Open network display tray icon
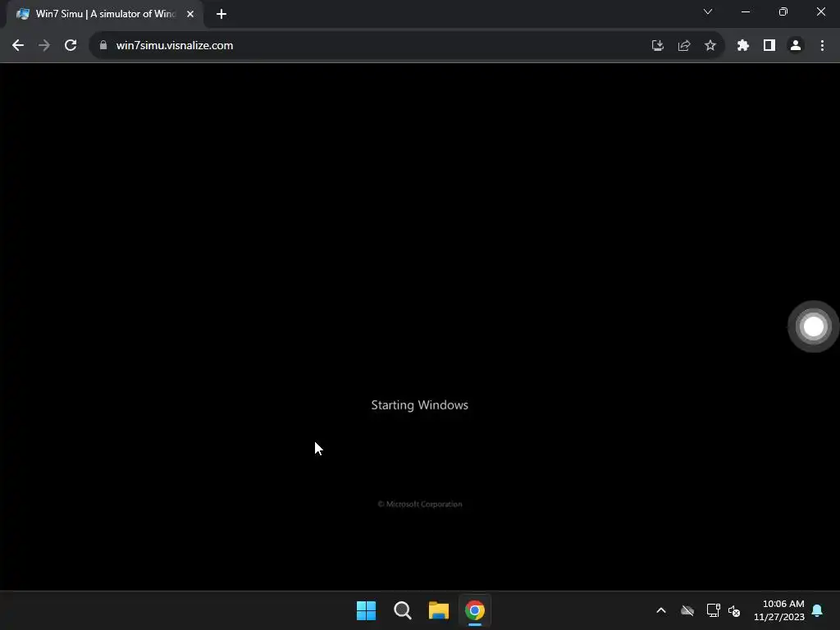The width and height of the screenshot is (840, 630). click(714, 610)
